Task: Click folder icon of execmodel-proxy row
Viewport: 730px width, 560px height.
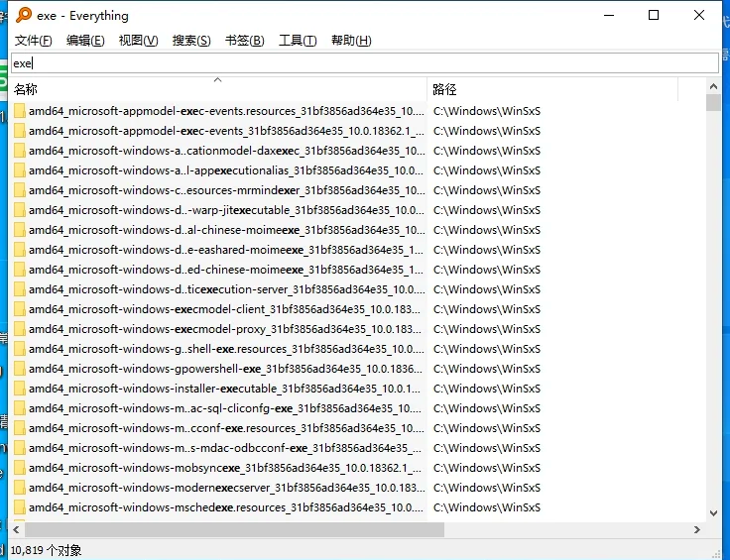Action: [20, 329]
